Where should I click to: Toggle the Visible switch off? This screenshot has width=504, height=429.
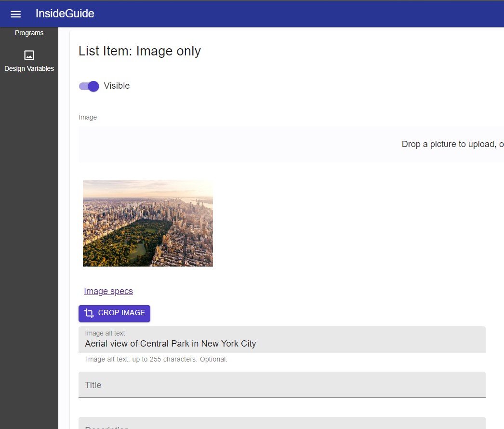(89, 86)
